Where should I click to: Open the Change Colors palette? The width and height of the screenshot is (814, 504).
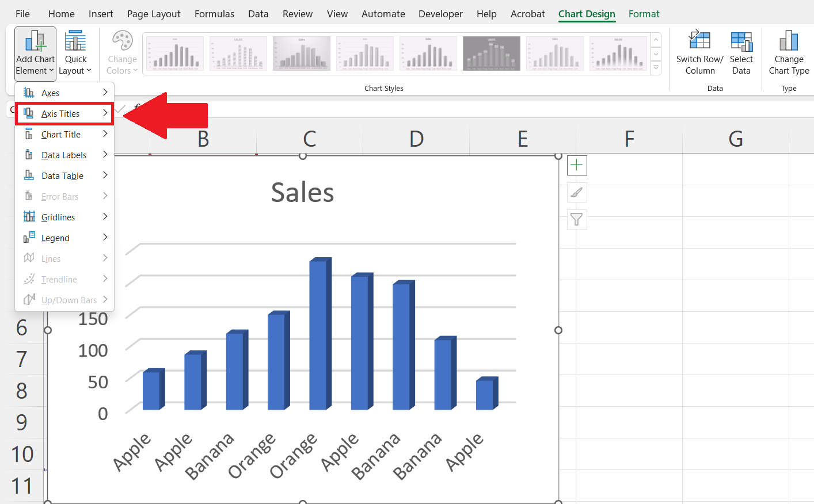click(x=122, y=53)
